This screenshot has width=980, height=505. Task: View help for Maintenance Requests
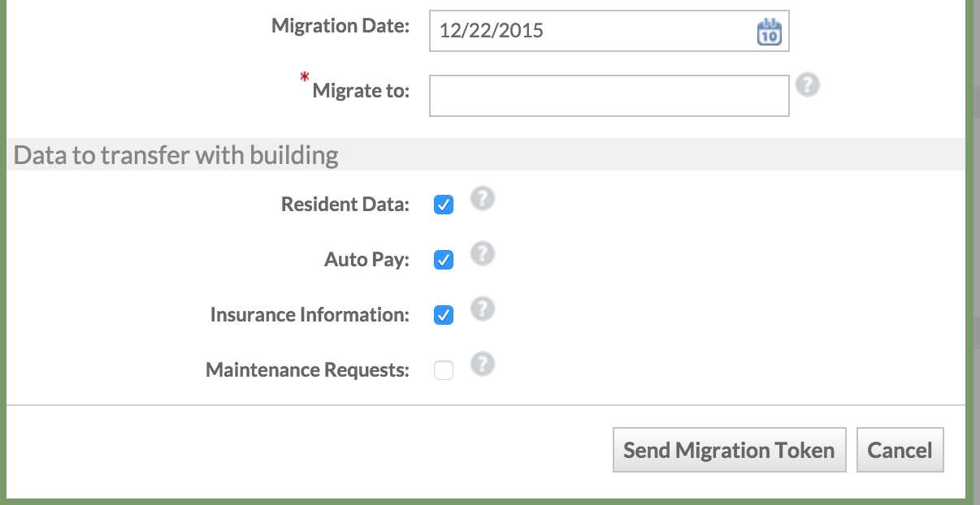[x=483, y=365]
